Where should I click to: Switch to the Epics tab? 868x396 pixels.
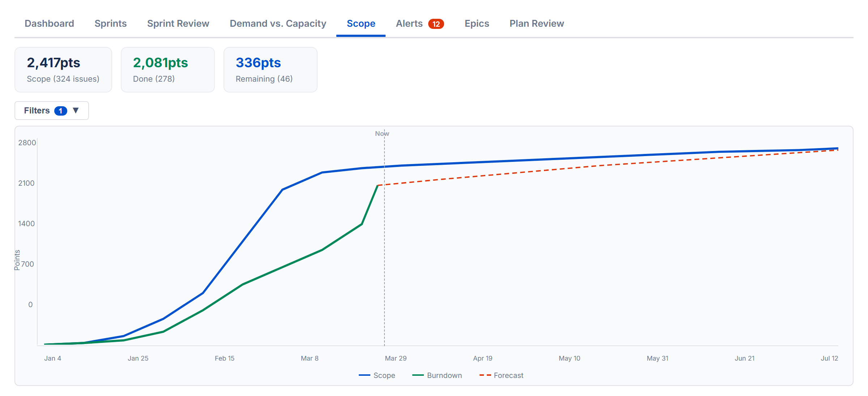(x=477, y=23)
